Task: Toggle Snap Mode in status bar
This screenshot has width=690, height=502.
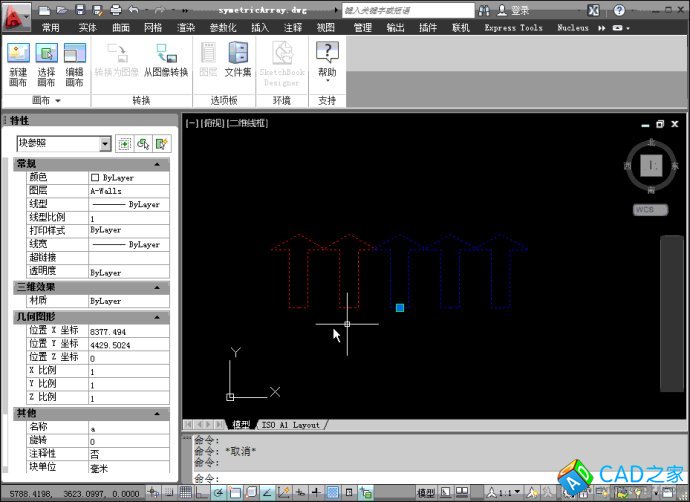Action: 169,493
